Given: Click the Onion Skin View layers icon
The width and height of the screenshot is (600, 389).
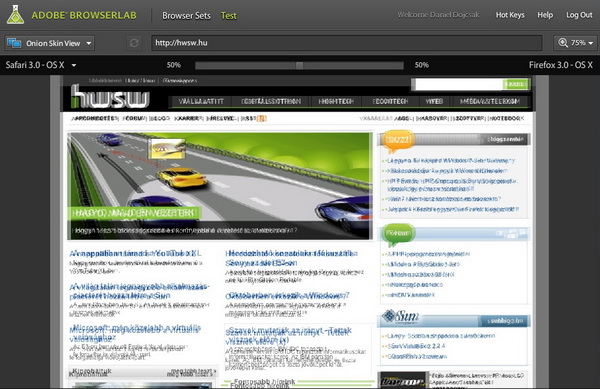Looking at the screenshot, I should tap(14, 43).
